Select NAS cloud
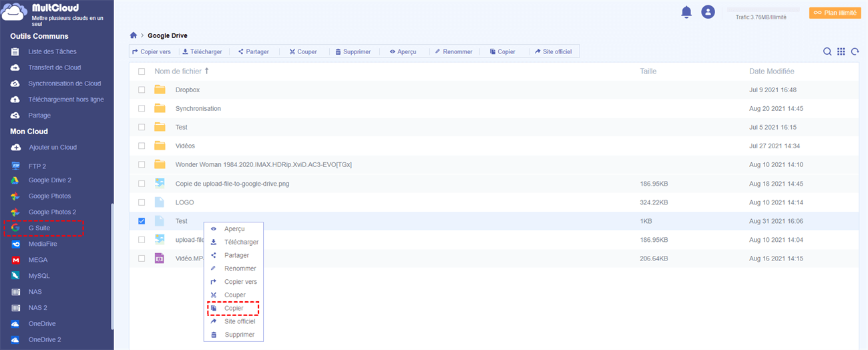The width and height of the screenshot is (868, 350). click(x=35, y=292)
